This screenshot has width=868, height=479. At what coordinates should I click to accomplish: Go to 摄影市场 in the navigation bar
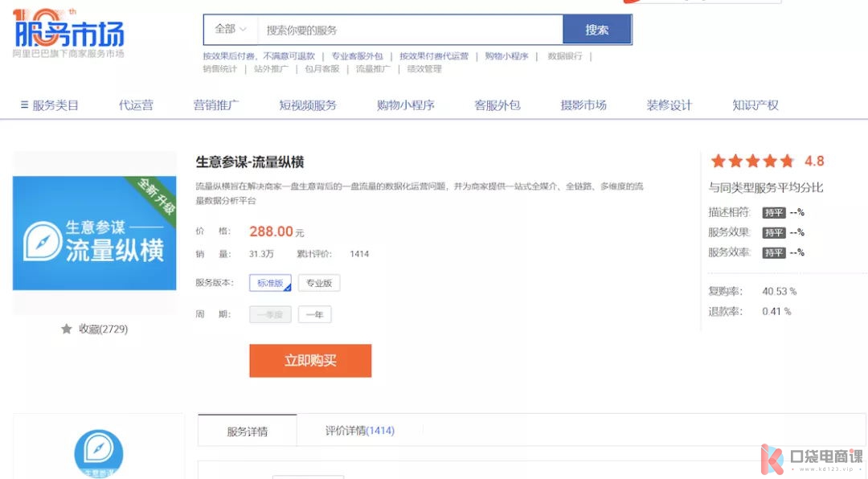pyautogui.click(x=583, y=105)
